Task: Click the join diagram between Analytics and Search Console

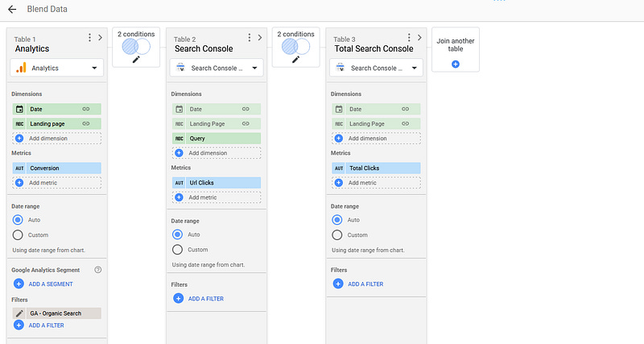Action: pos(136,47)
